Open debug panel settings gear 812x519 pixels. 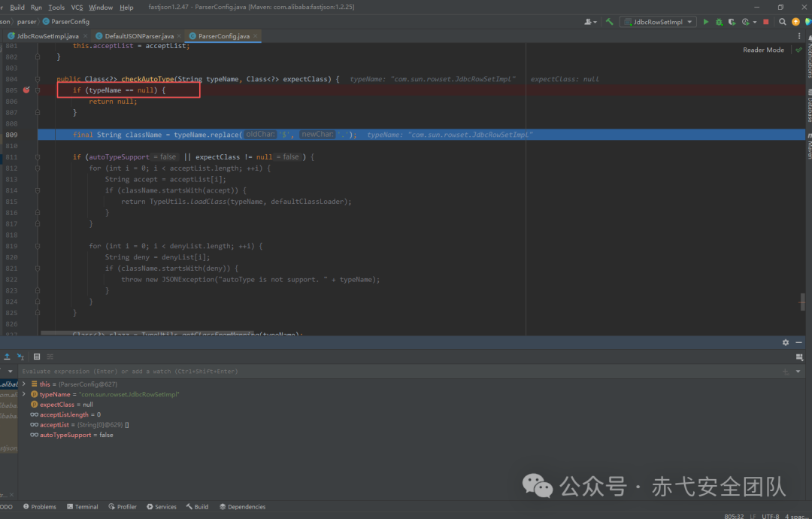(x=786, y=342)
